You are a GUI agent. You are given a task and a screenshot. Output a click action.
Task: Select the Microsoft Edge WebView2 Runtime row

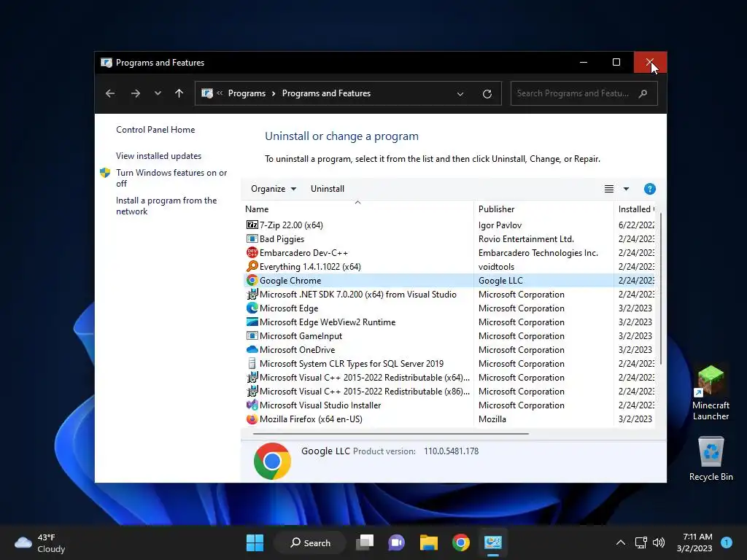pyautogui.click(x=449, y=322)
